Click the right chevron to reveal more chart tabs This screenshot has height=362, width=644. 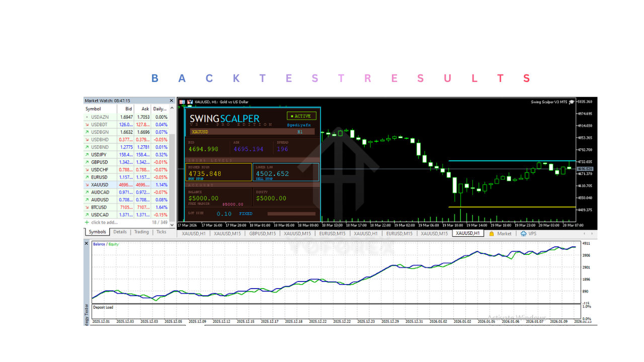[592, 233]
